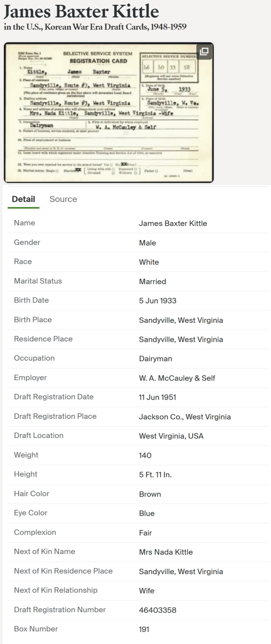Click the Birth Place value Sandyville, West Virginia
The height and width of the screenshot is (644, 271).
(181, 320)
